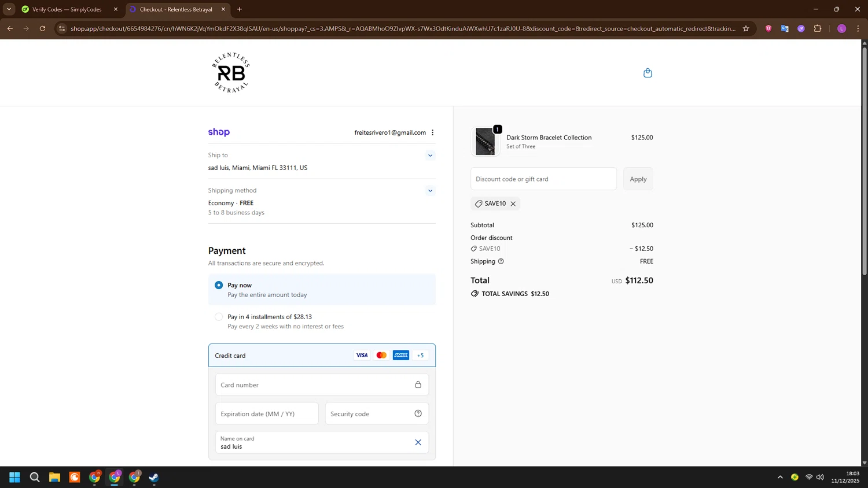Open the Windows Start menu

click(x=14, y=477)
